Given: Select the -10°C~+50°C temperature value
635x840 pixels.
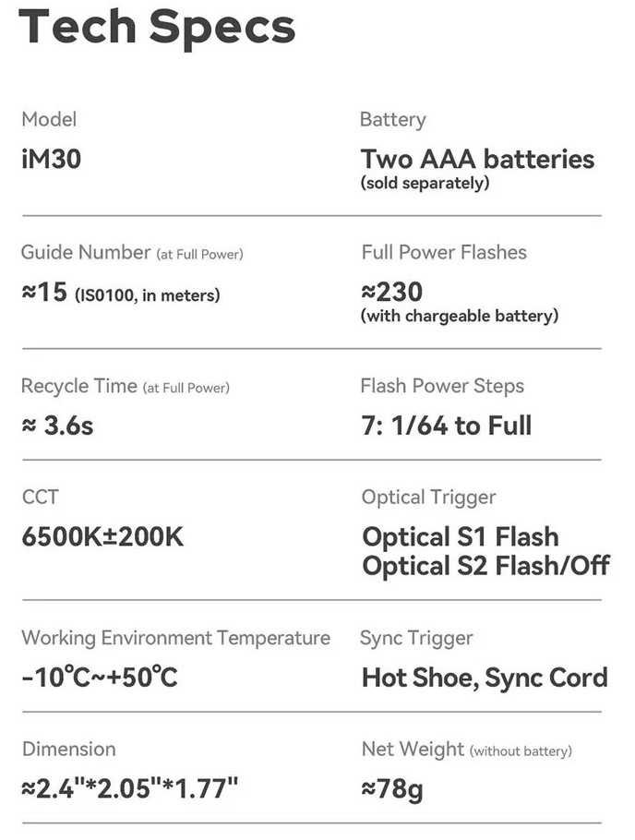Looking at the screenshot, I should pyautogui.click(x=100, y=678).
